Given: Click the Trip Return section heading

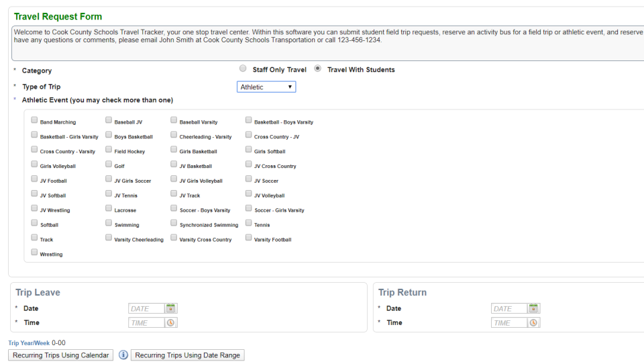Looking at the screenshot, I should click(x=402, y=292).
